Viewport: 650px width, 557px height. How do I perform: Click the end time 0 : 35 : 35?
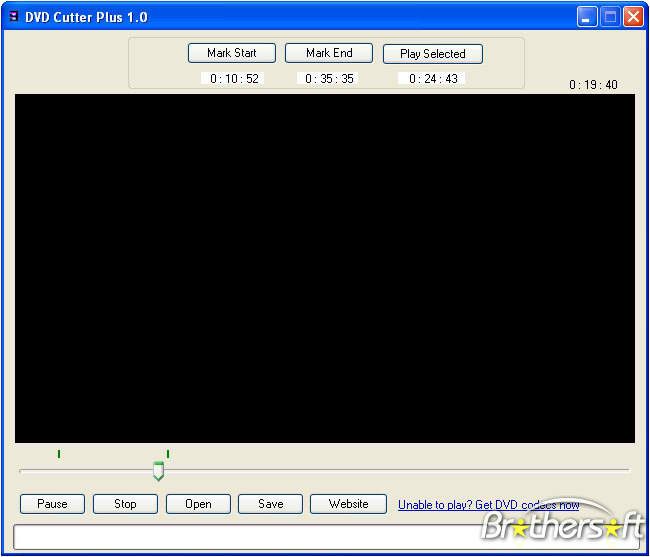click(x=329, y=78)
